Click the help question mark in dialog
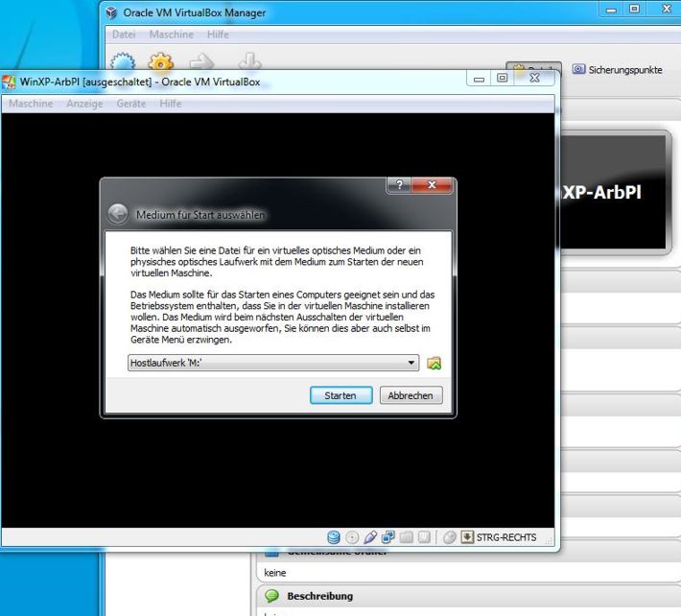681x616 pixels. tap(399, 184)
